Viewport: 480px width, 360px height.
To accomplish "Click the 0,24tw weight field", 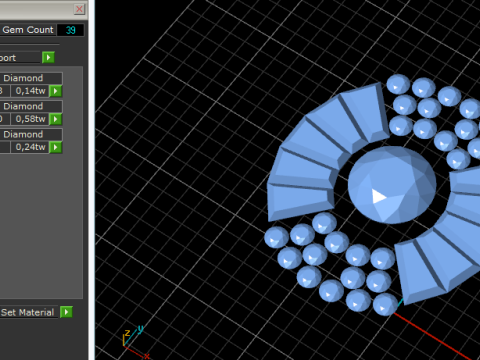I will [x=30, y=147].
